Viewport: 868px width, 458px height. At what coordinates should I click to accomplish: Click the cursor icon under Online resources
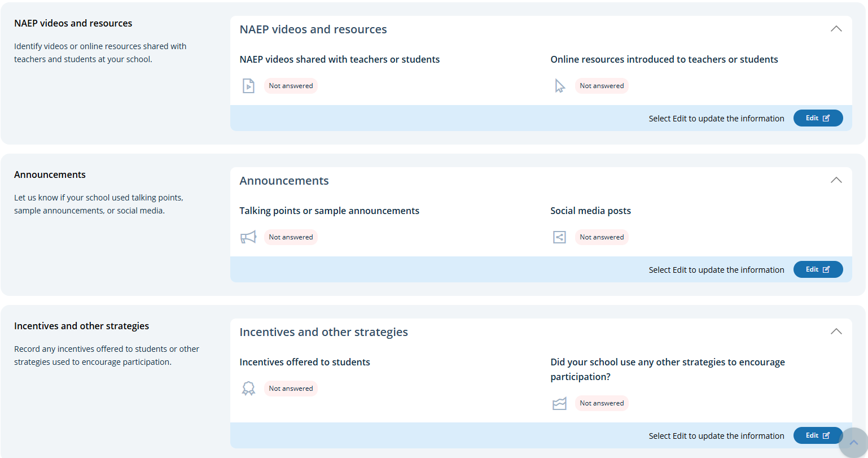tap(559, 86)
